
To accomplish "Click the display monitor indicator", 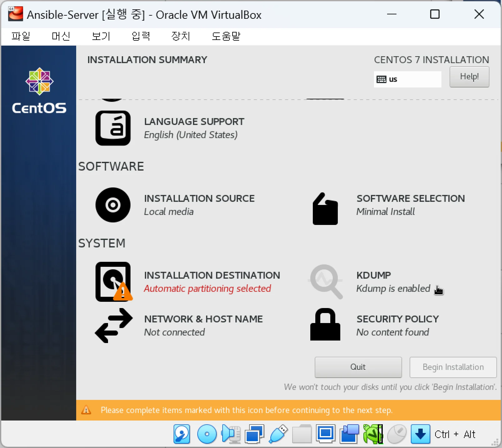I will (x=326, y=434).
